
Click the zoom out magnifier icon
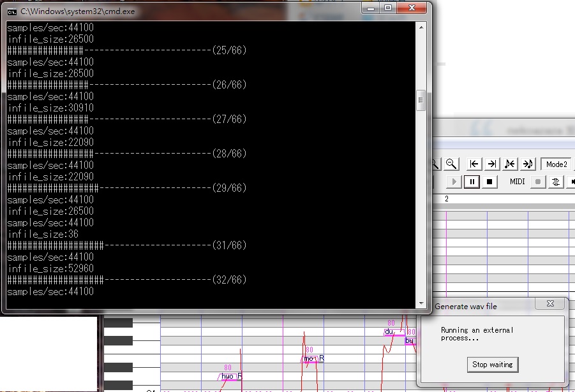coord(451,164)
